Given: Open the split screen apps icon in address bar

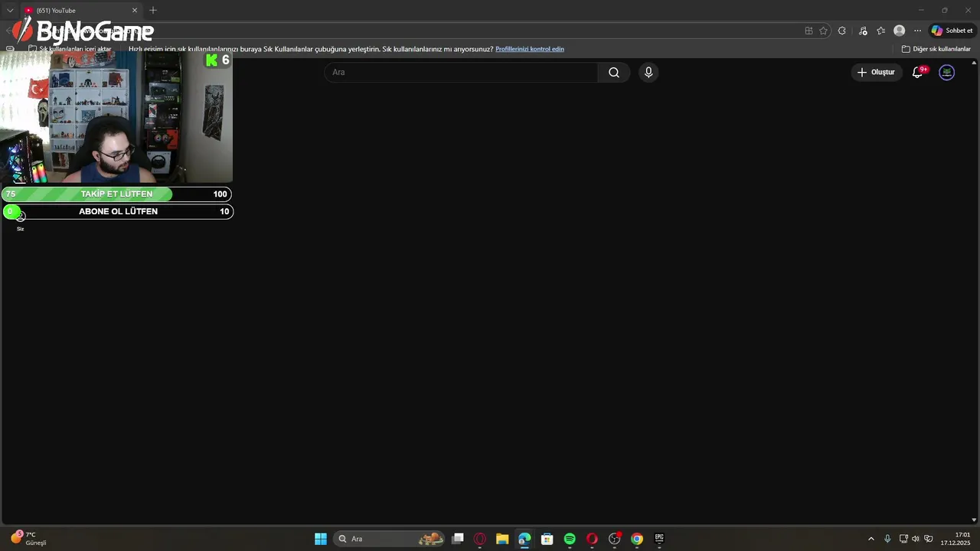Looking at the screenshot, I should (x=808, y=31).
